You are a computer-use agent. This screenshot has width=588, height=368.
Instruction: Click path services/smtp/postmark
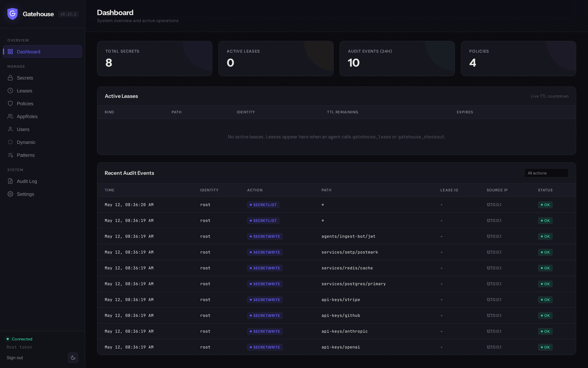point(350,252)
